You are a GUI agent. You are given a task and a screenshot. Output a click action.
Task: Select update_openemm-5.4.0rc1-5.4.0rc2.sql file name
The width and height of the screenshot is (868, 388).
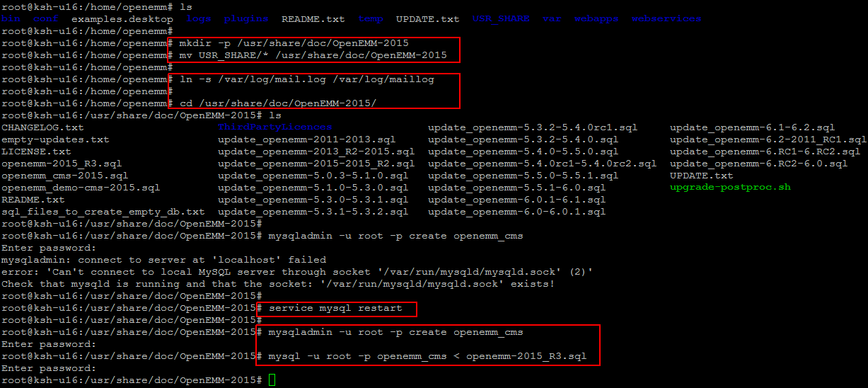(543, 164)
